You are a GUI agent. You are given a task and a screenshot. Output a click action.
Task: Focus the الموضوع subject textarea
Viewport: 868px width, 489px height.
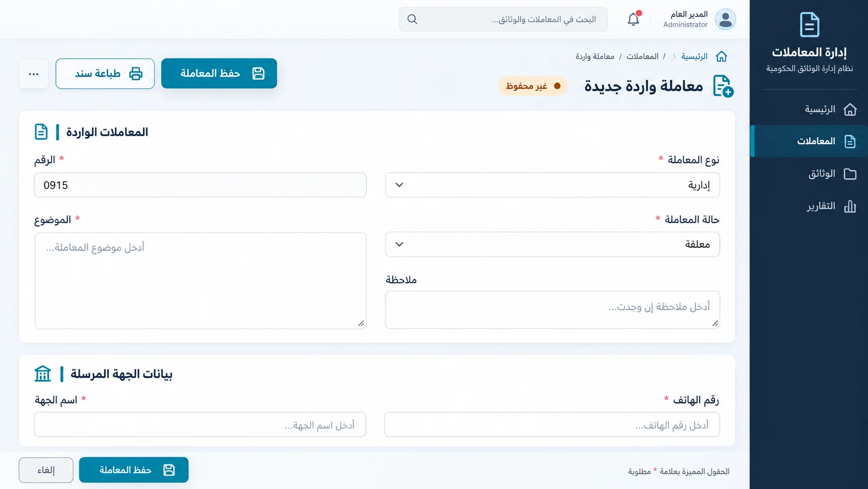pyautogui.click(x=200, y=281)
